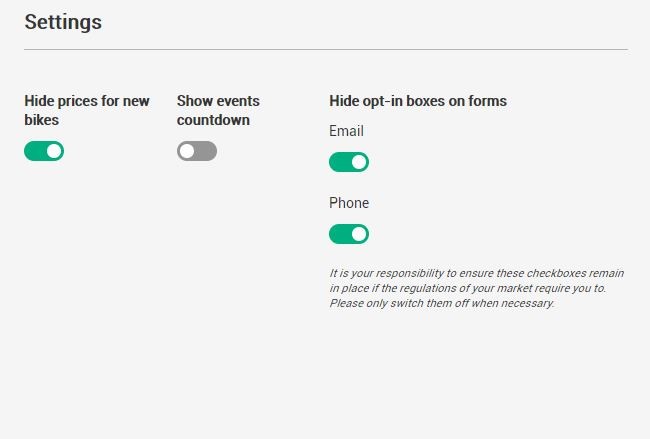Click the "It is your responsibility" disclaimer line
This screenshot has width=650, height=439.
474,272
